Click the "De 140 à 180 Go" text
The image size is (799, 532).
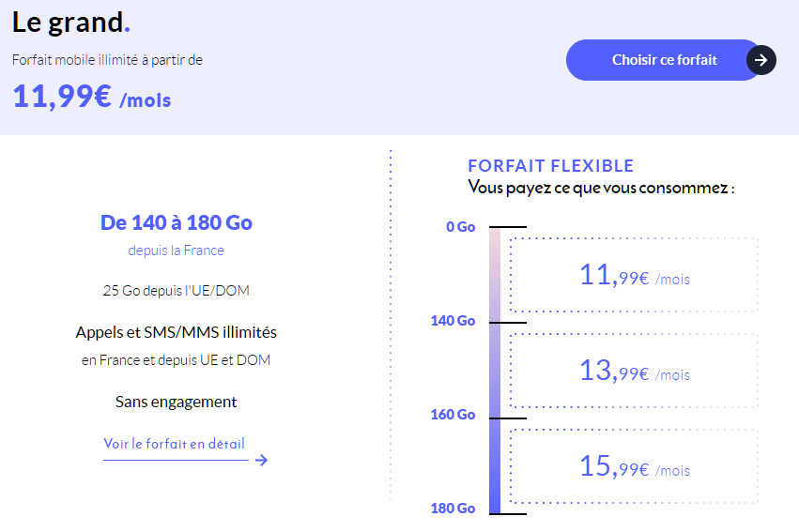(x=177, y=222)
